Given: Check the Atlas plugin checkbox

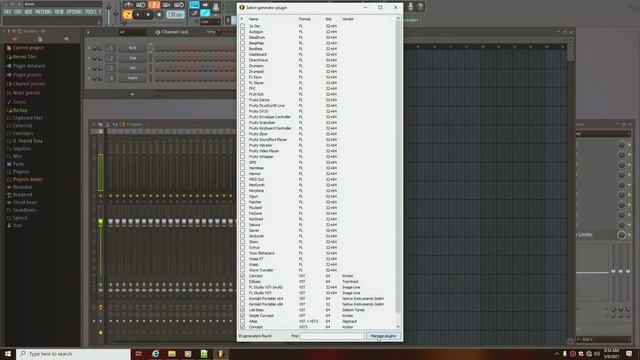Looking at the screenshot, I should [243, 321].
